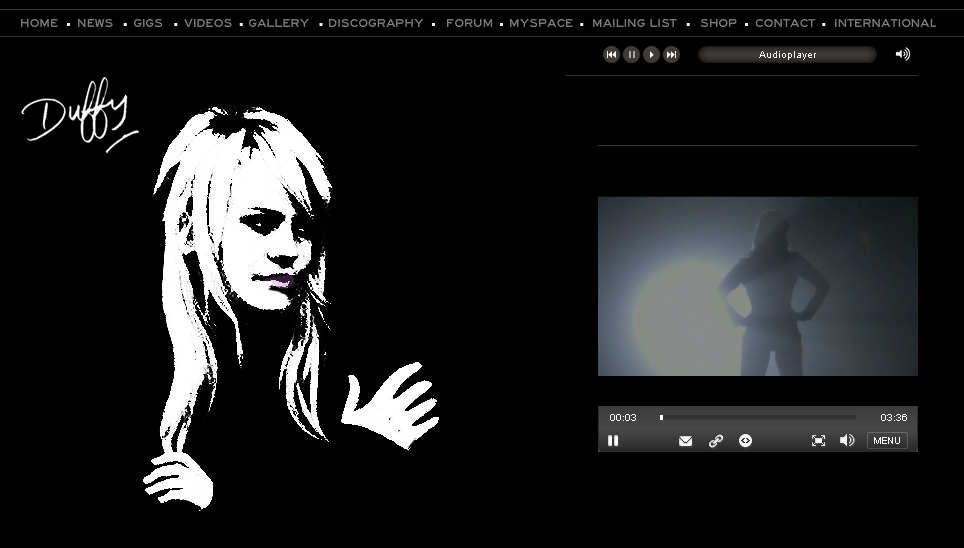Open the NEWS section
The image size is (964, 548).
[x=95, y=23]
